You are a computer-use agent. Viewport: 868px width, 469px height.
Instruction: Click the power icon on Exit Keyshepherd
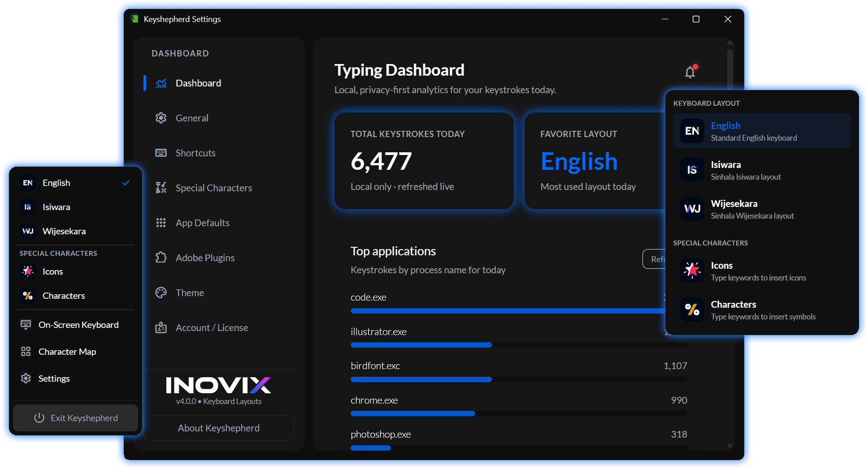[x=39, y=418]
